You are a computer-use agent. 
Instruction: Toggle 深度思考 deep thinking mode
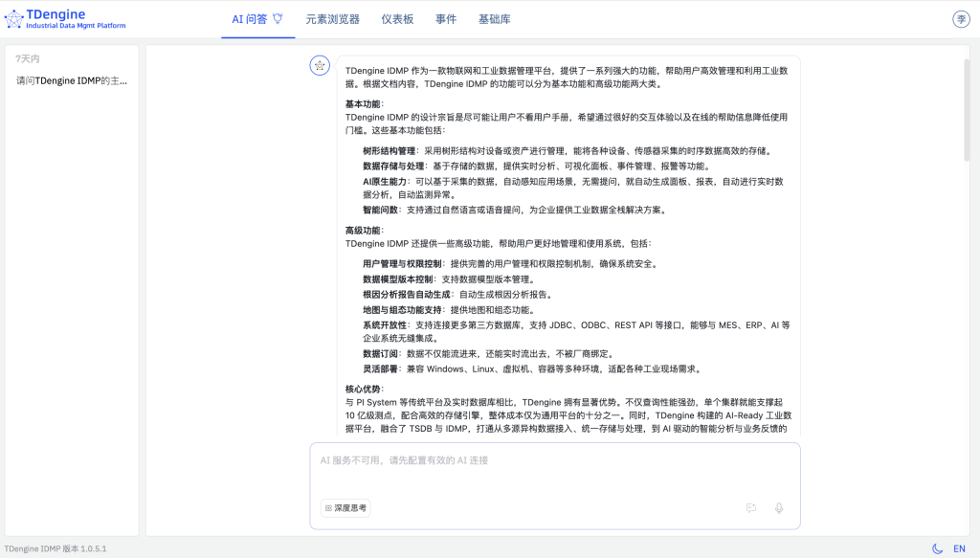pyautogui.click(x=345, y=508)
